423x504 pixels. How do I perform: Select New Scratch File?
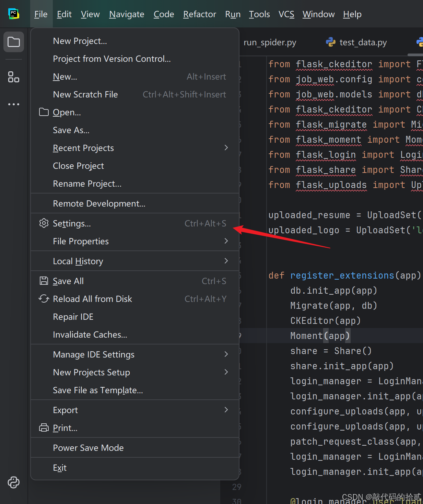pos(135,94)
